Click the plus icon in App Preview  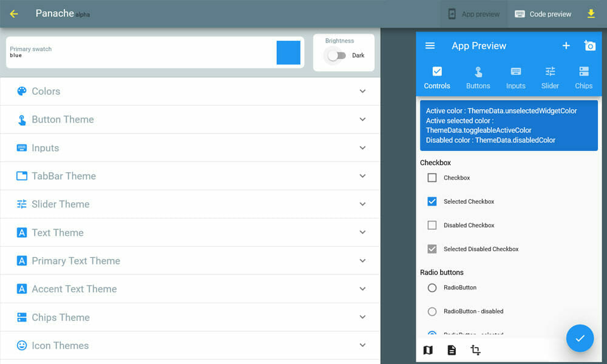point(566,45)
